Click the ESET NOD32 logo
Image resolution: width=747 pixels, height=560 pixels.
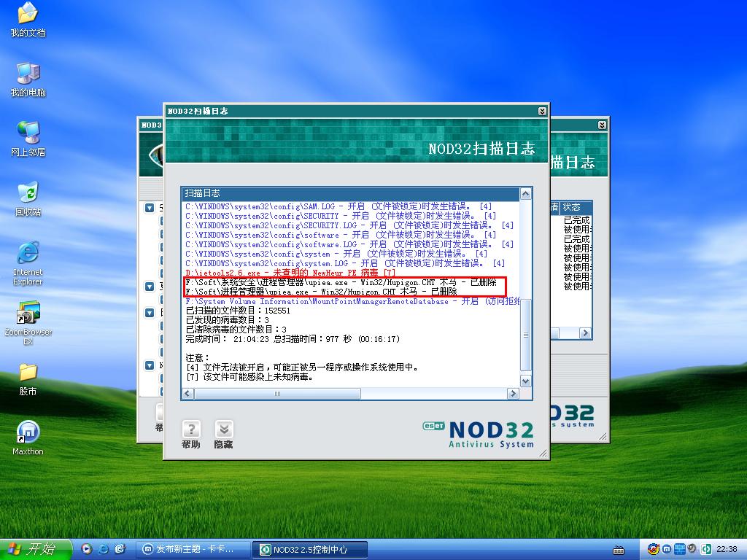tap(479, 435)
